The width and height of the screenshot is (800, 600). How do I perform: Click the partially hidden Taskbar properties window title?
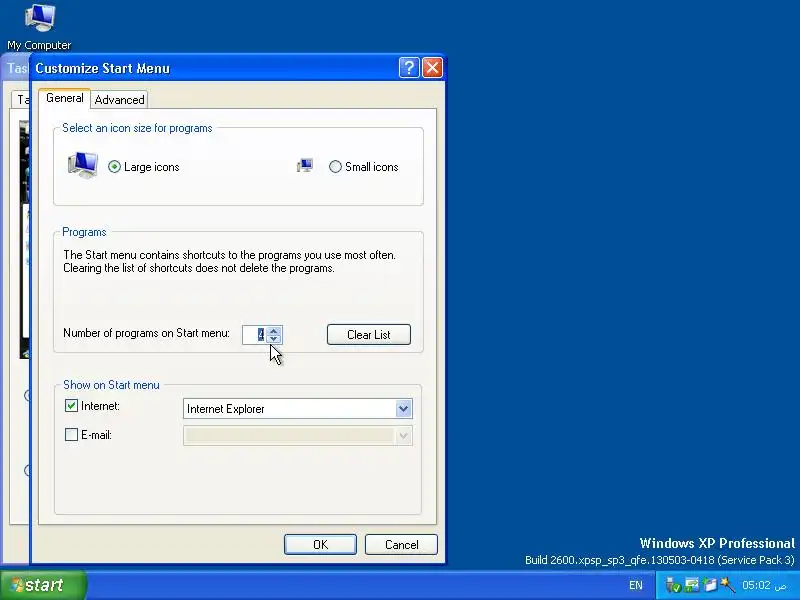coord(15,68)
